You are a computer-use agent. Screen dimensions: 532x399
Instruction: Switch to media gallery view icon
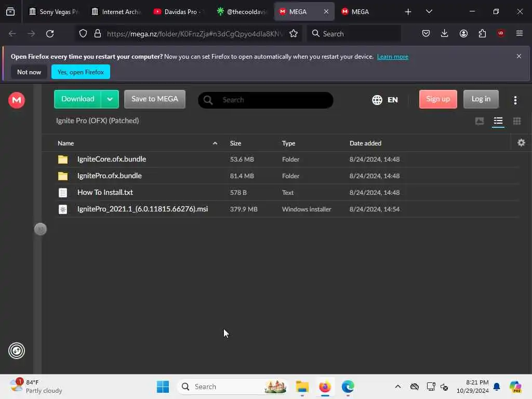point(480,121)
